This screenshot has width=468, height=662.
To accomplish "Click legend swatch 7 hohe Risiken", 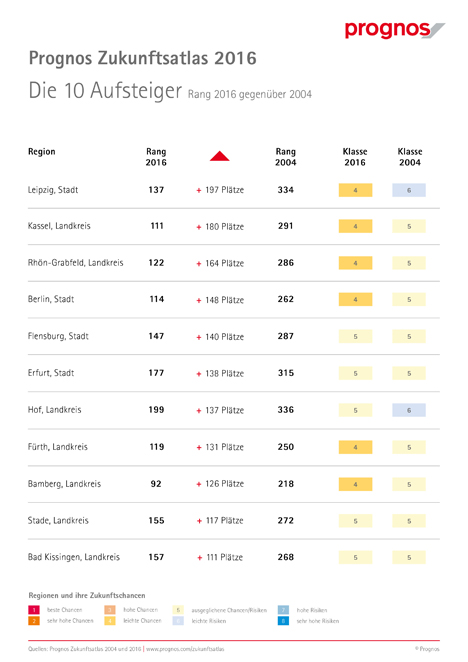I will [283, 610].
